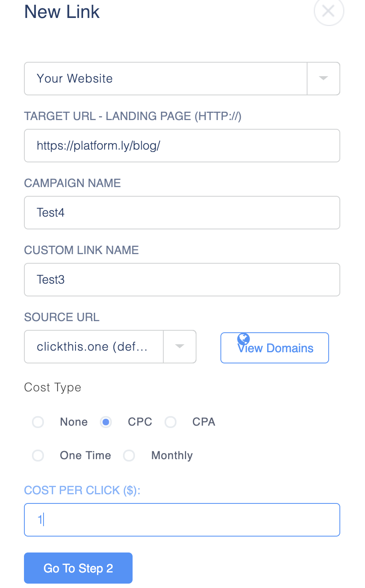Image resolution: width=365 pixels, height=588 pixels.
Task: Select the One Time cost option
Action: 38,455
